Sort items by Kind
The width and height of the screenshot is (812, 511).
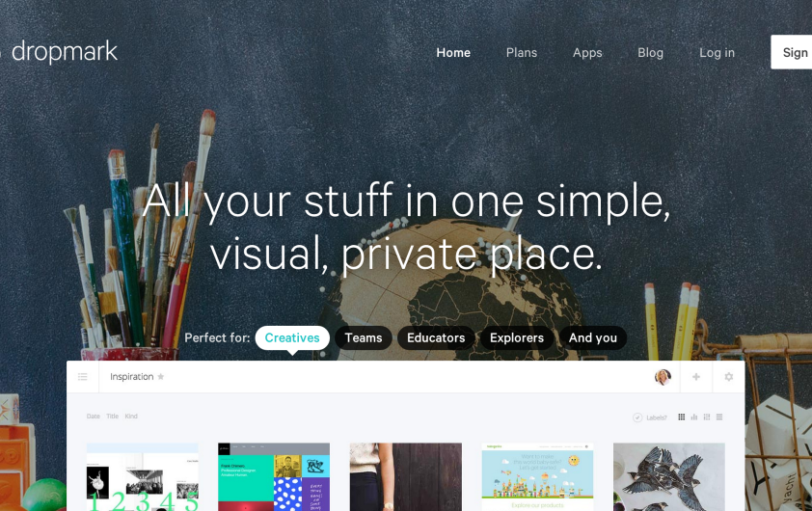131,417
